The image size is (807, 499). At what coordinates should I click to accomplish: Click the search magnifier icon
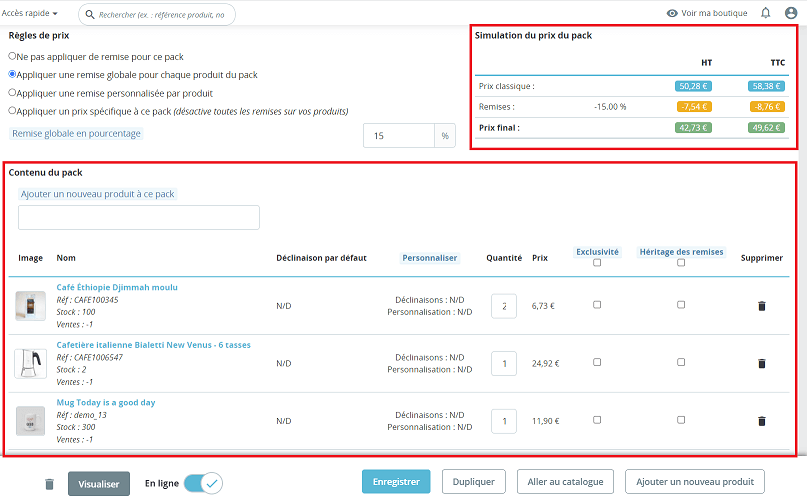click(x=91, y=15)
